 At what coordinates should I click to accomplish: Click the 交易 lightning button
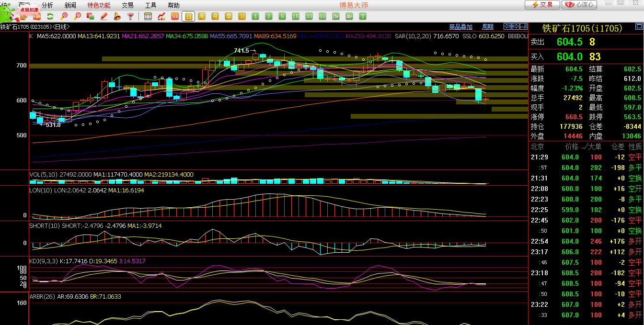(542, 5)
